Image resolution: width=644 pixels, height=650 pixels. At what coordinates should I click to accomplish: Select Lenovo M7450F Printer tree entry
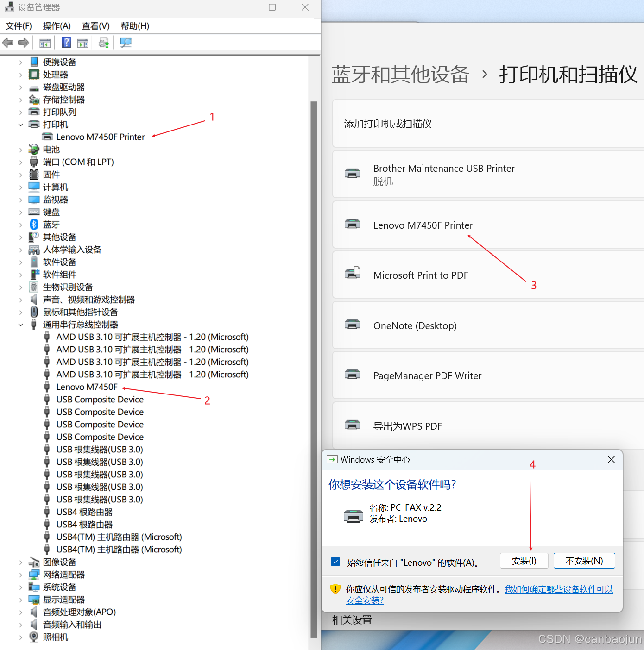point(101,137)
